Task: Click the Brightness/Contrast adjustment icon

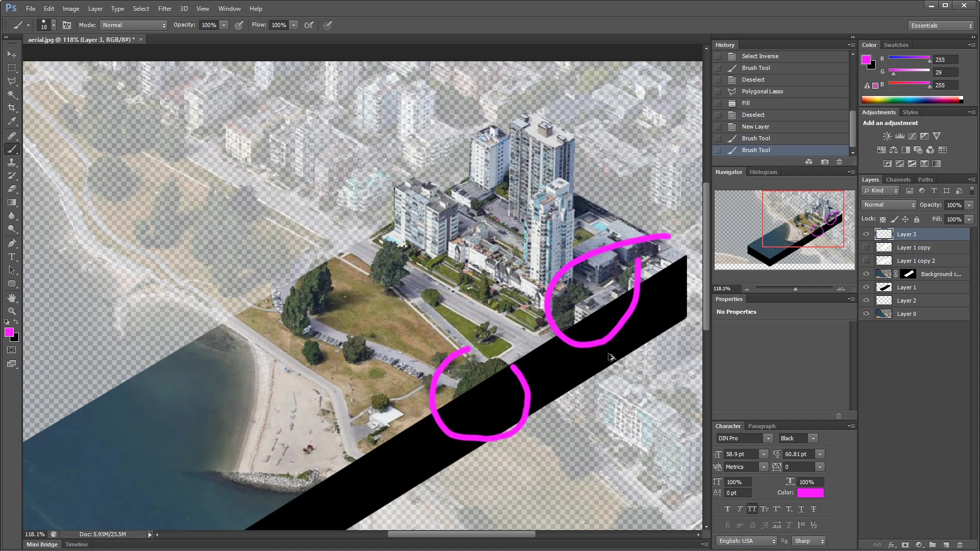Action: [887, 136]
